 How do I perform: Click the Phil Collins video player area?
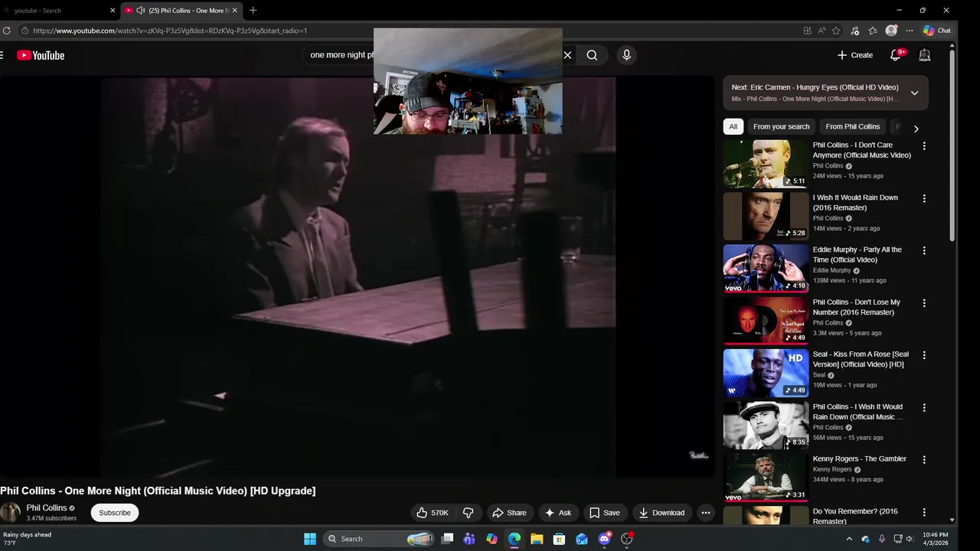[358, 277]
